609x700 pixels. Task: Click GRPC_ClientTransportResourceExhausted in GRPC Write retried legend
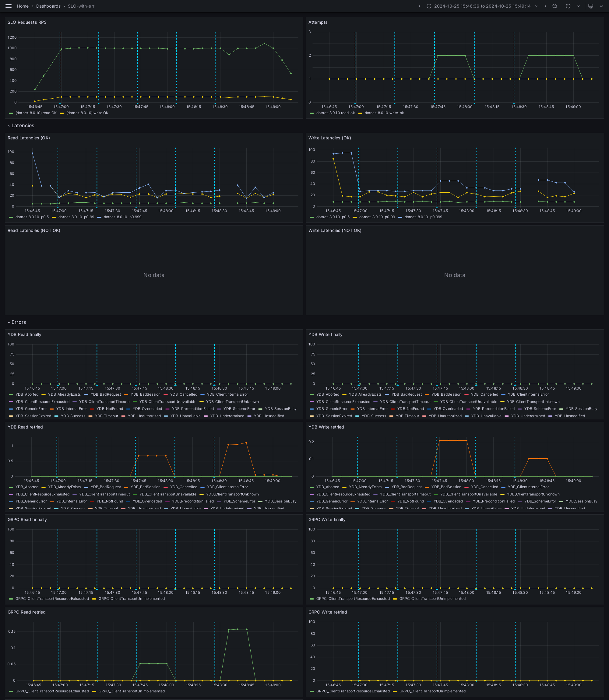pyautogui.click(x=353, y=691)
